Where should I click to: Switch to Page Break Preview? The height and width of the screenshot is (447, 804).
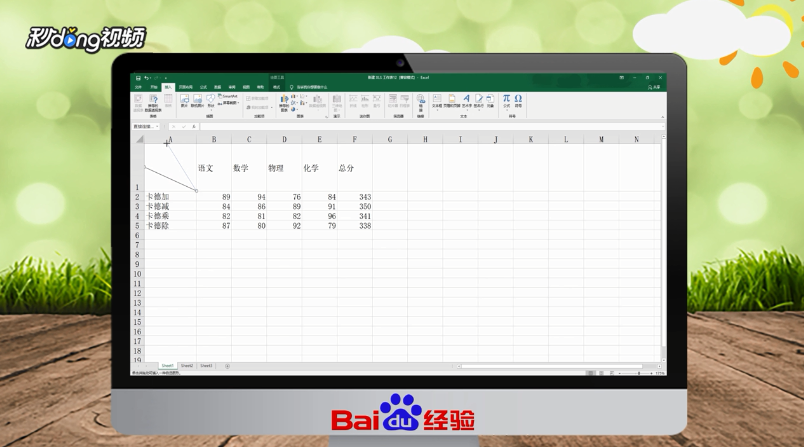[x=612, y=373]
